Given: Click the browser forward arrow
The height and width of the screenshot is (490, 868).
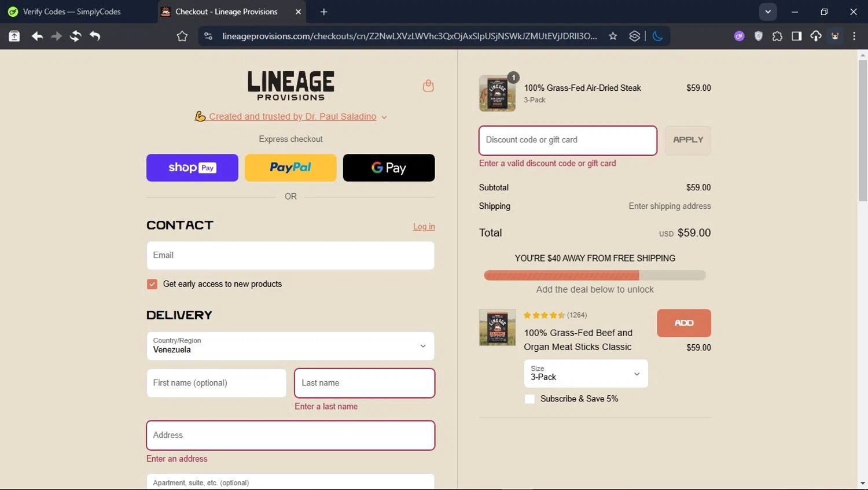Looking at the screenshot, I should pos(56,36).
